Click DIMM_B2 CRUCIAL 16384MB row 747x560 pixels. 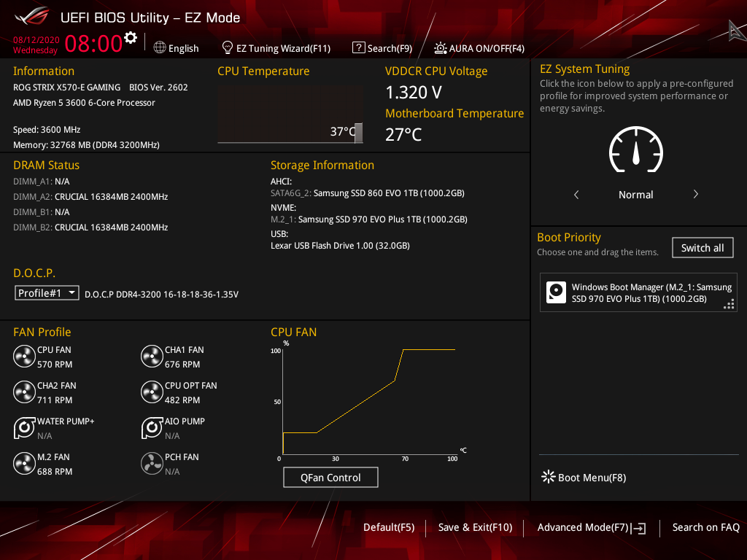pos(90,227)
